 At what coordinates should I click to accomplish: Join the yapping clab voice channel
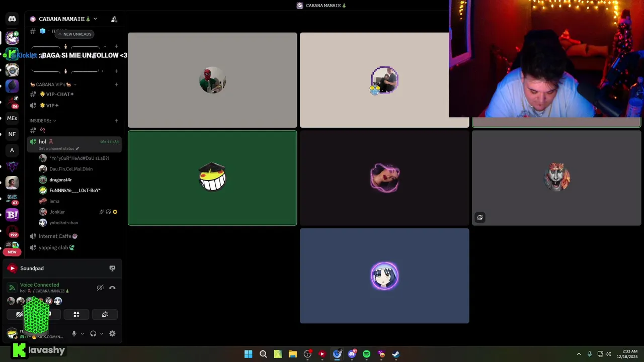74,248
